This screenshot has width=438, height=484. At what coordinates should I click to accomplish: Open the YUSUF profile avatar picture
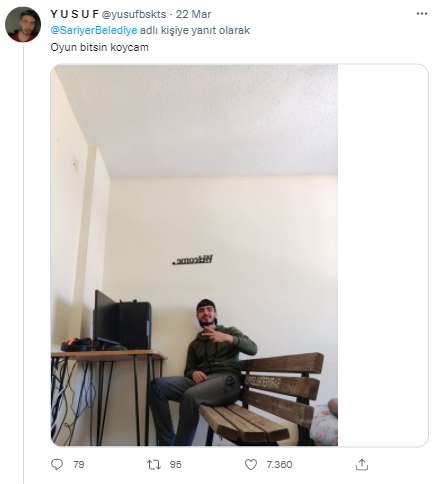[x=23, y=24]
